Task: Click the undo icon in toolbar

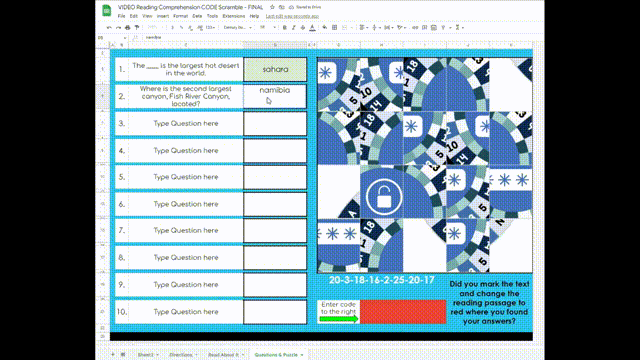Action: point(109,28)
